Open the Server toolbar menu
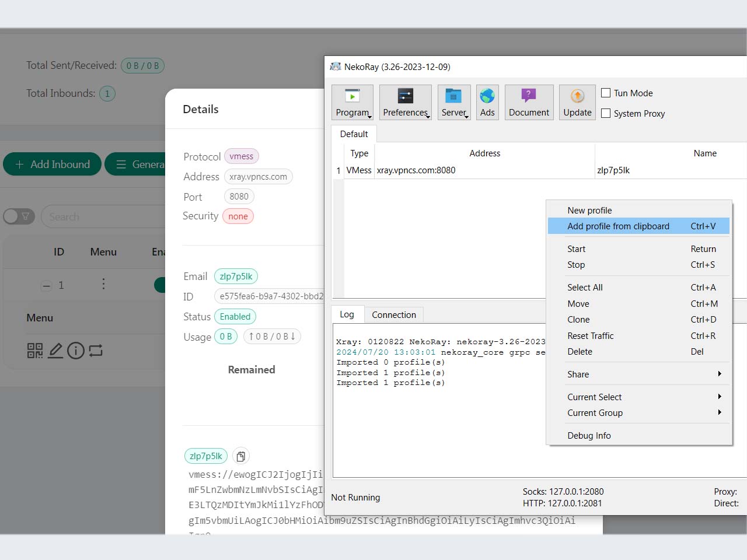 coord(454,103)
